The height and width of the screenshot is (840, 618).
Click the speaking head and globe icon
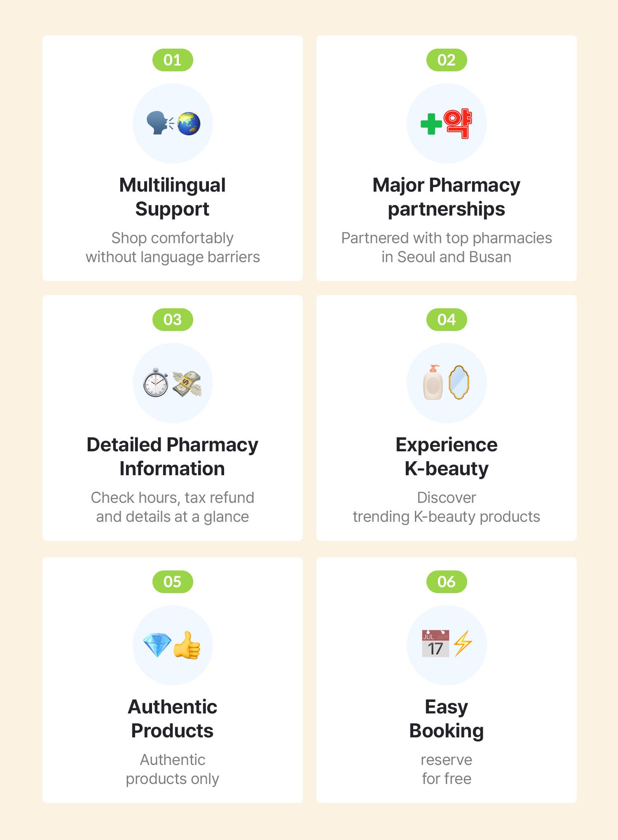[173, 124]
